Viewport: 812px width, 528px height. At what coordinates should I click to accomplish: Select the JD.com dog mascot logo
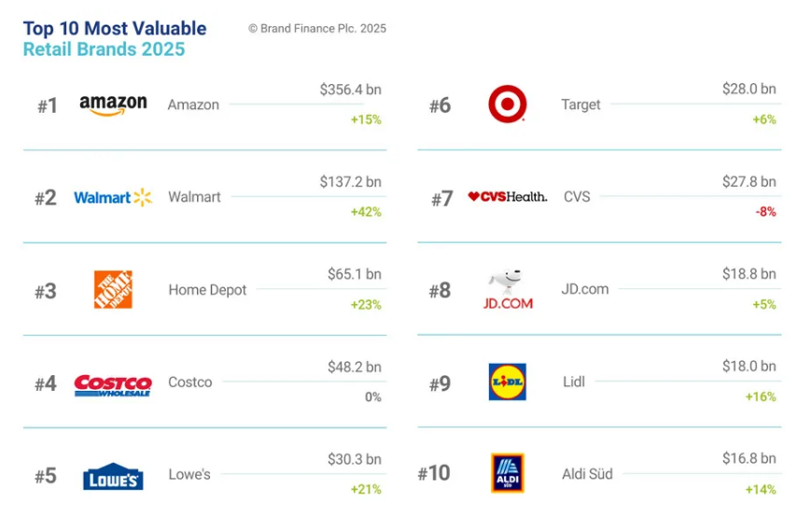tap(508, 289)
